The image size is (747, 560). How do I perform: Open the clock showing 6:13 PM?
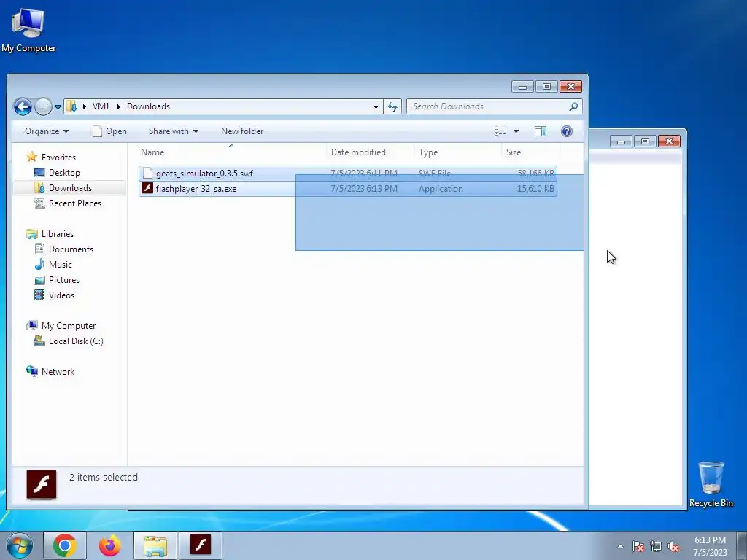(710, 546)
